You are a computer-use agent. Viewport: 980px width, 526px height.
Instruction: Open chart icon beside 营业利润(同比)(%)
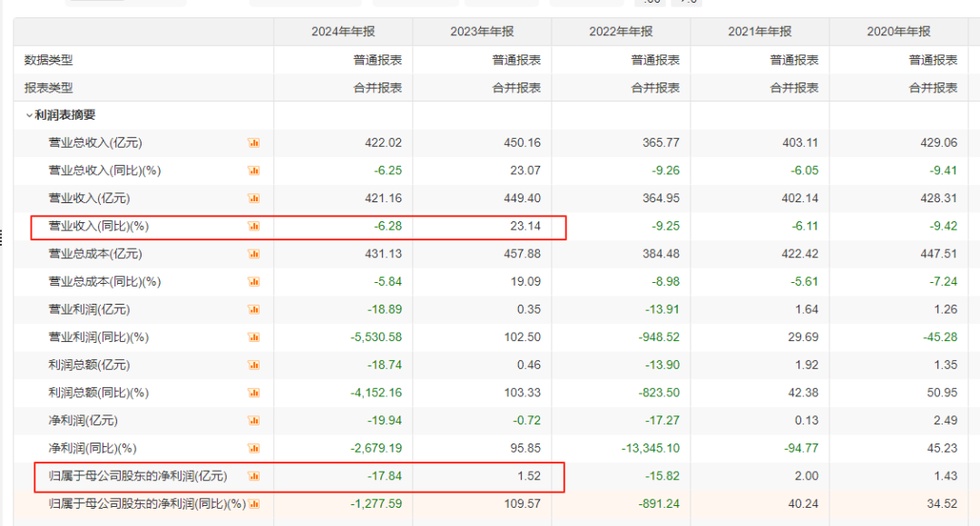click(x=254, y=337)
